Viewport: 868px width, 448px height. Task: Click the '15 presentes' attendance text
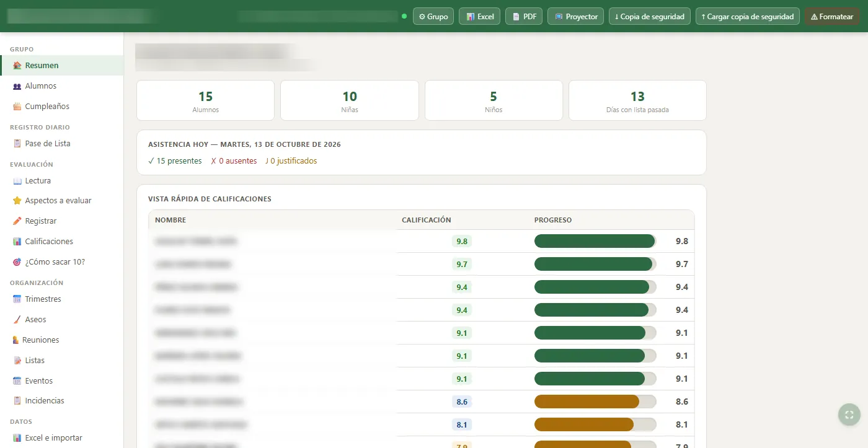[175, 161]
